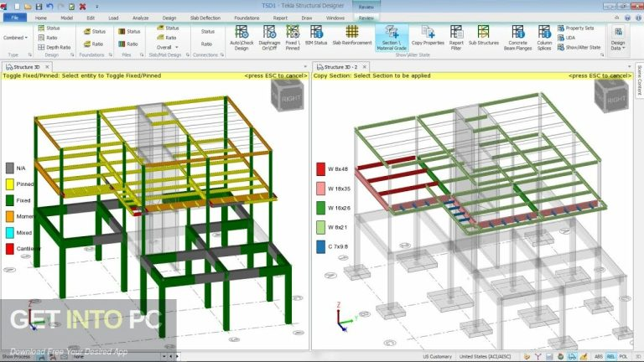The width and height of the screenshot is (644, 362).
Task: Toggle REL coordinate mode
Action: point(610,357)
